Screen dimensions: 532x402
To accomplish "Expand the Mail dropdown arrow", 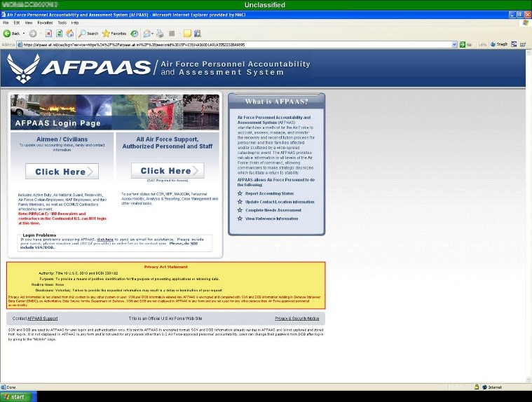I will (152, 33).
